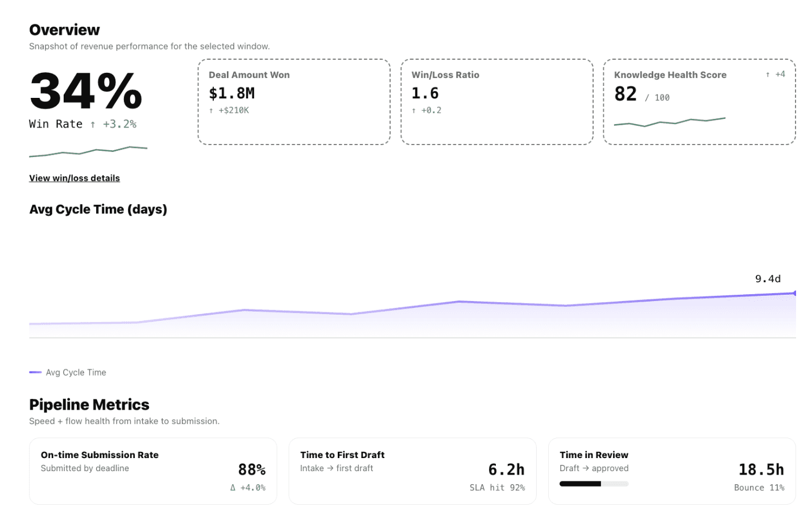Open the win/loss details link

74,178
